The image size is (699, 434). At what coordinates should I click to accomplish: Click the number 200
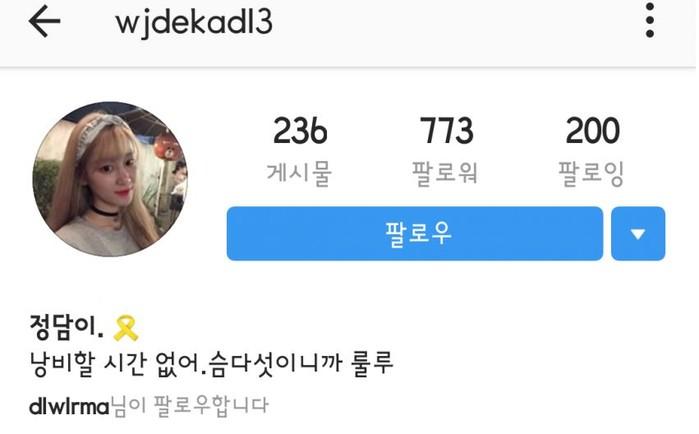592,131
